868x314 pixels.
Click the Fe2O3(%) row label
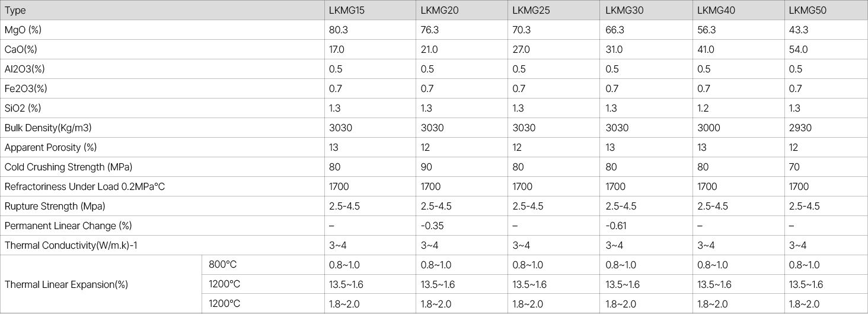(x=25, y=88)
